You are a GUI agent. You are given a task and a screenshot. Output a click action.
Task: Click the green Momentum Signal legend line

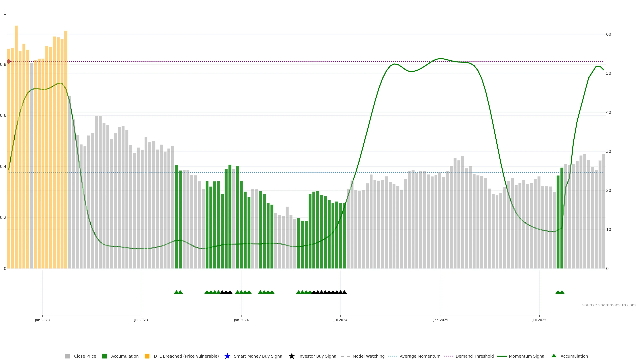(502, 356)
